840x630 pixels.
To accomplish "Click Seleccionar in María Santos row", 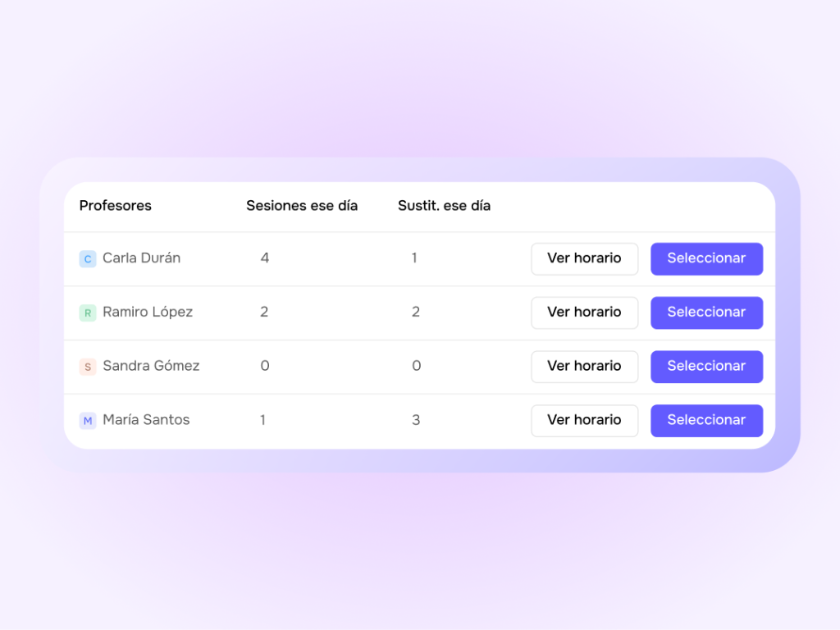I will pos(706,421).
